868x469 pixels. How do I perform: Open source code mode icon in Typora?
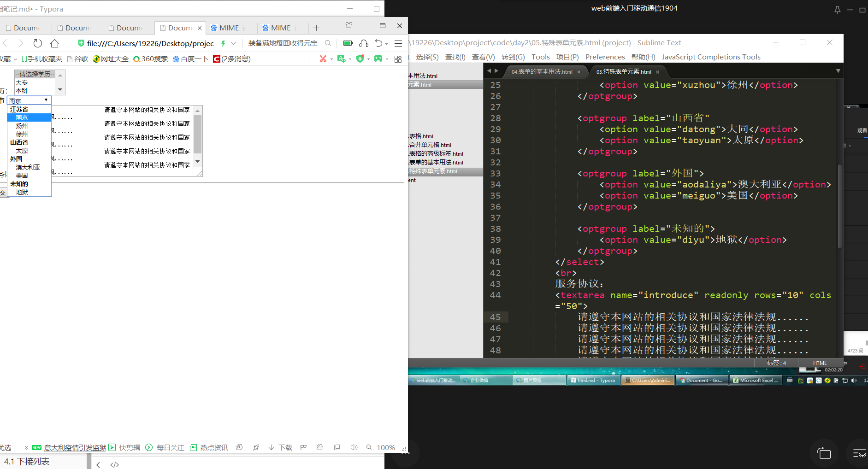(x=115, y=465)
